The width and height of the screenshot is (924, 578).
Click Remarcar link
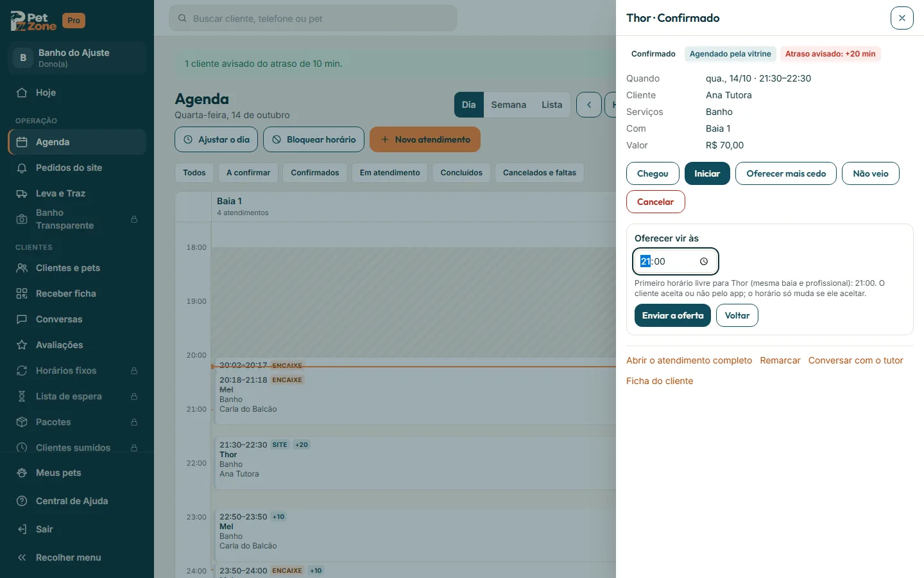point(780,360)
